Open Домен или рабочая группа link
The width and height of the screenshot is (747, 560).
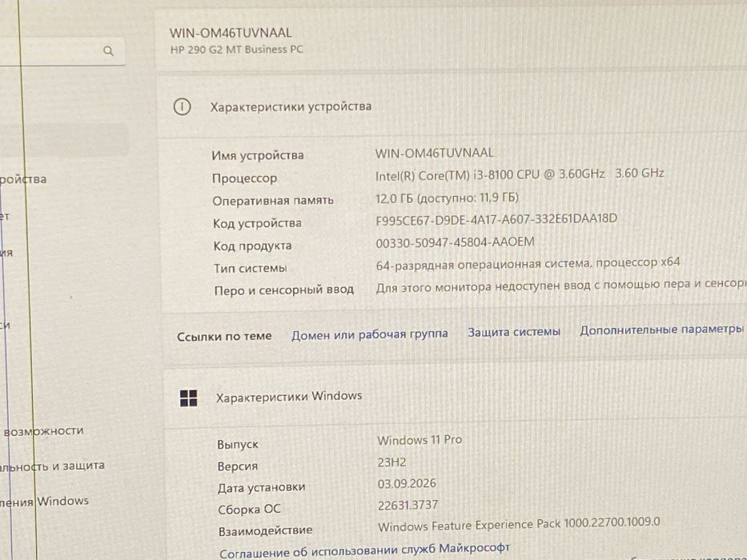370,334
